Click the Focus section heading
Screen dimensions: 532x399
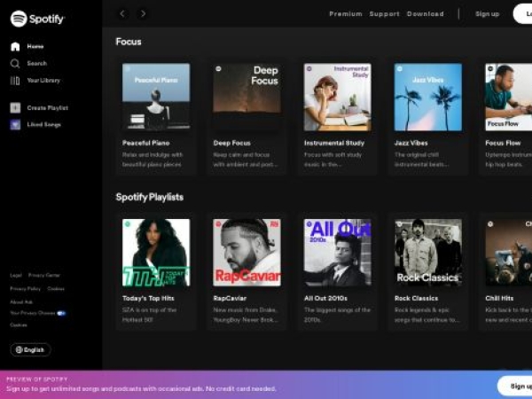(129, 42)
